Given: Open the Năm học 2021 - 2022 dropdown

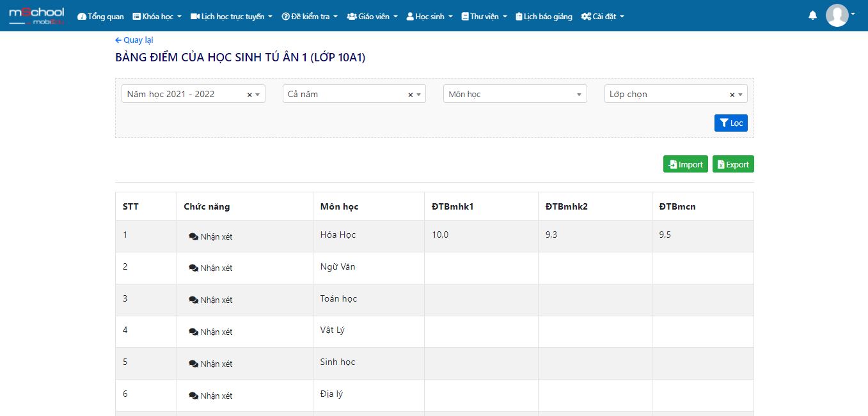Looking at the screenshot, I should tap(193, 94).
